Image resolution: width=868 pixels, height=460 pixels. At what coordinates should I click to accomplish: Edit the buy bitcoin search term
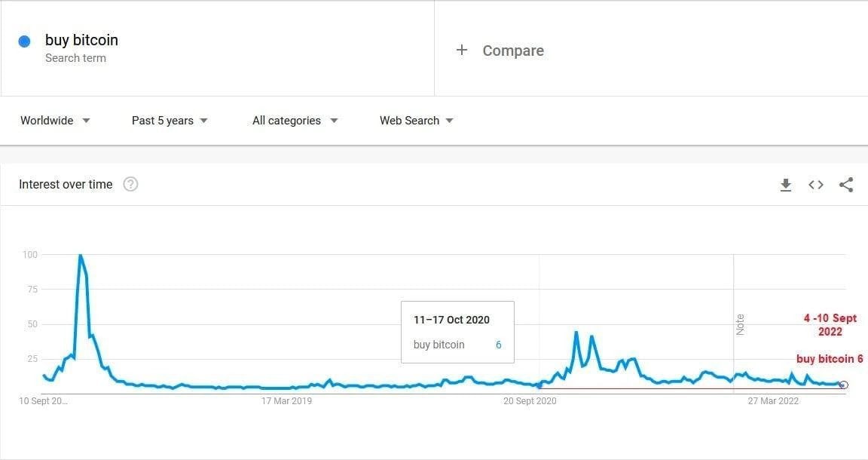click(x=81, y=41)
